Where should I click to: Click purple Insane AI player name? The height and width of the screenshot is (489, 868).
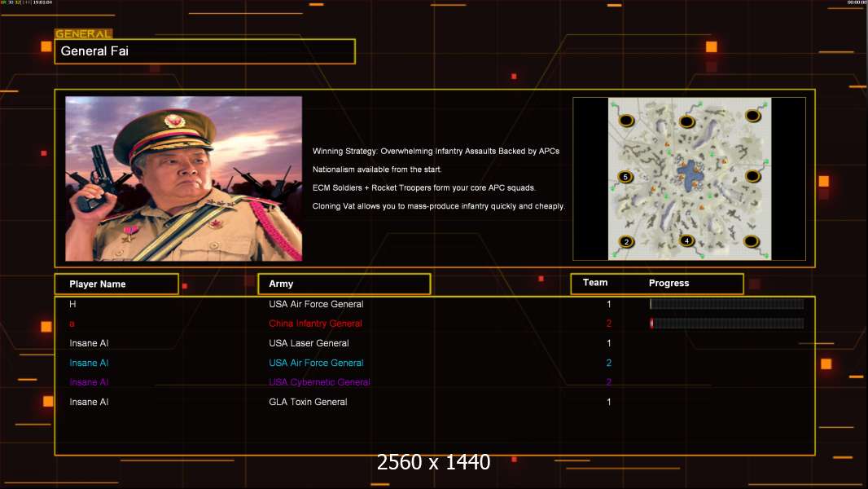pyautogui.click(x=89, y=382)
